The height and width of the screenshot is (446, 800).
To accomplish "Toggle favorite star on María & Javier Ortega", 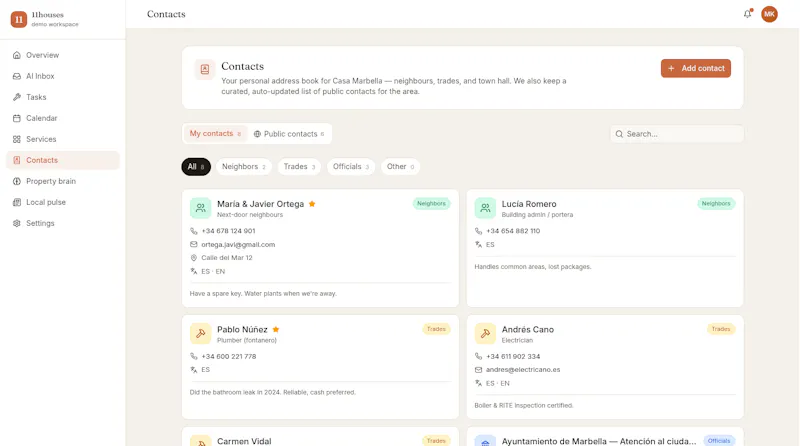I will click(312, 204).
